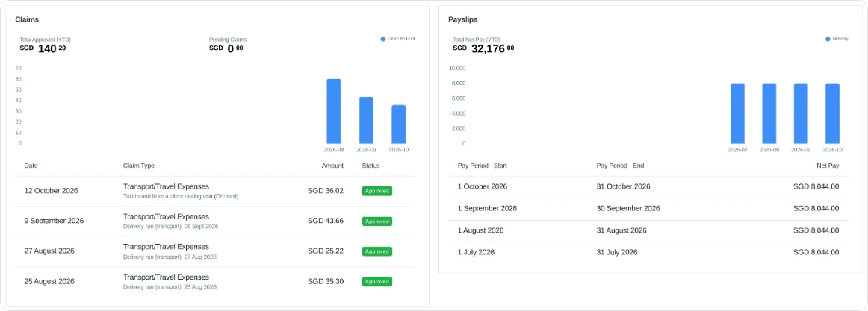Click the Status column header

(371, 166)
